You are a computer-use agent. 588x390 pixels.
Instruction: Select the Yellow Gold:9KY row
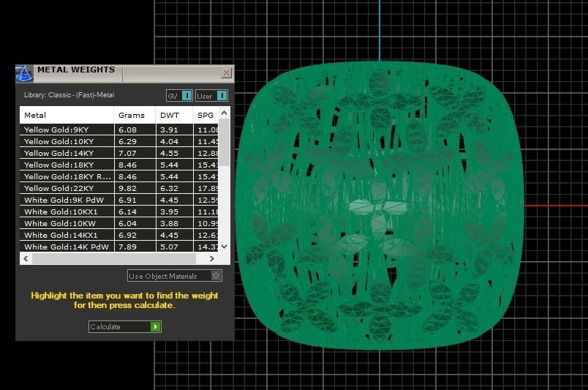coord(119,130)
